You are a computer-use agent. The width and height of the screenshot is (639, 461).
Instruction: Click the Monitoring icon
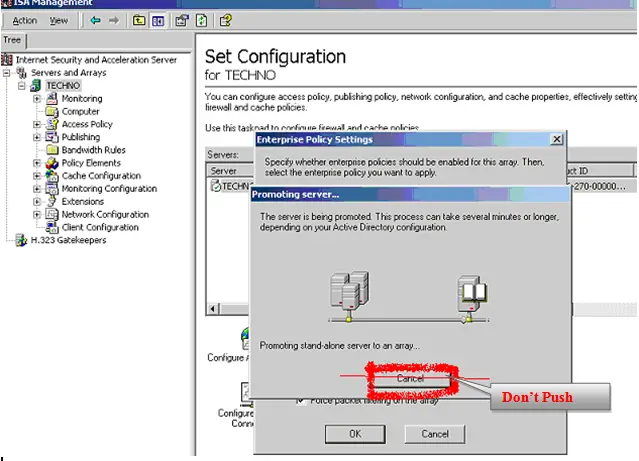coord(51,98)
